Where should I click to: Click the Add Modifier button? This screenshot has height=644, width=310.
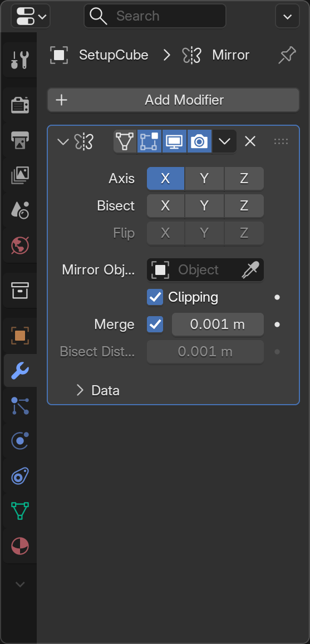pos(173,100)
